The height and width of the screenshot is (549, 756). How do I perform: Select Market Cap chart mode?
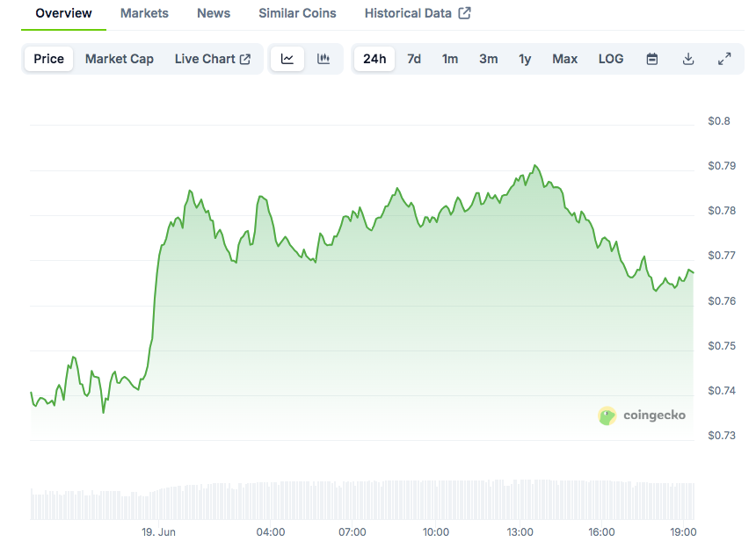click(120, 59)
